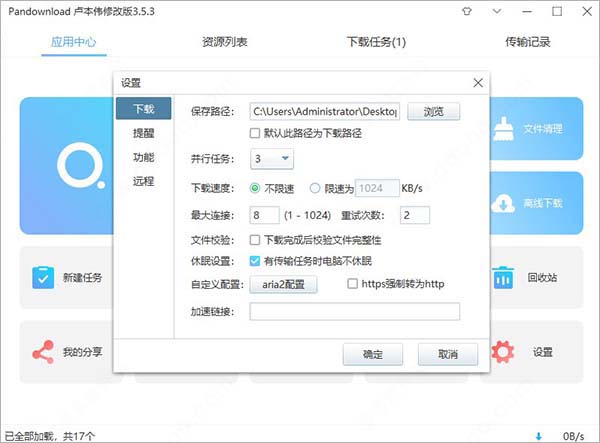Image resolution: width=600 pixels, height=443 pixels.
Task: Click the 浏览 browse button
Action: pyautogui.click(x=434, y=111)
